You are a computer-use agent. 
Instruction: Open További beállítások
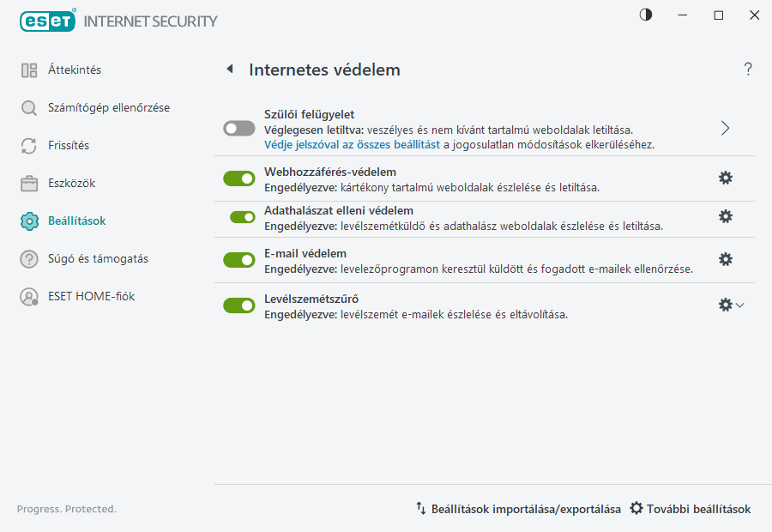coord(690,508)
